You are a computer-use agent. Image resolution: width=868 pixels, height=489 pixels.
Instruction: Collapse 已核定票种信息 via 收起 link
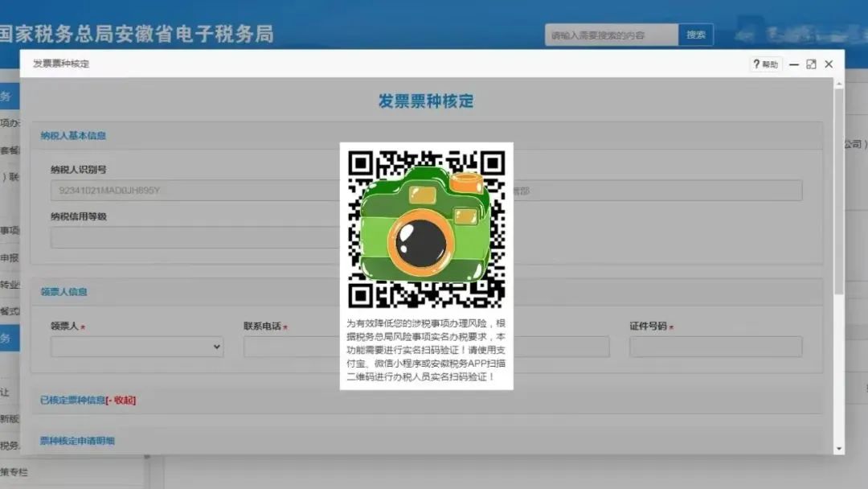(121, 400)
